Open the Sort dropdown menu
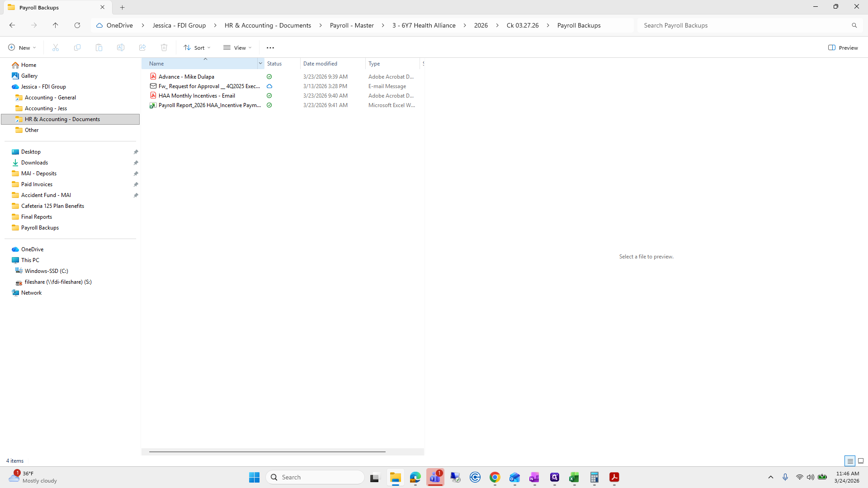 [197, 47]
